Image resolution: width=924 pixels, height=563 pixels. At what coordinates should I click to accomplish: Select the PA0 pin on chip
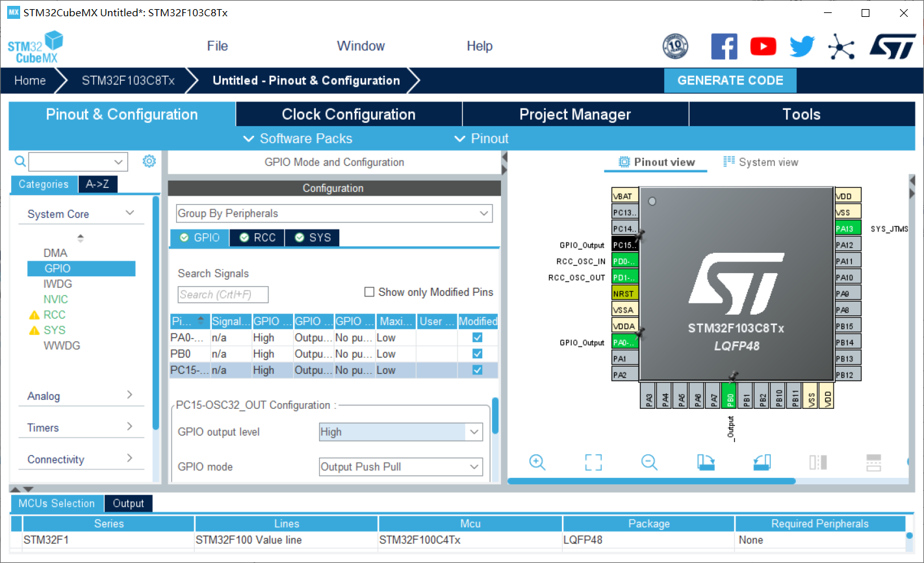point(624,343)
